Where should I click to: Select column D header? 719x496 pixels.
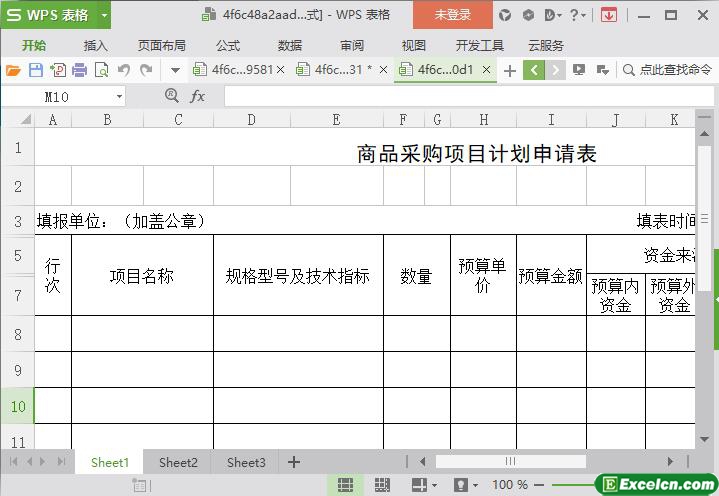(251, 120)
